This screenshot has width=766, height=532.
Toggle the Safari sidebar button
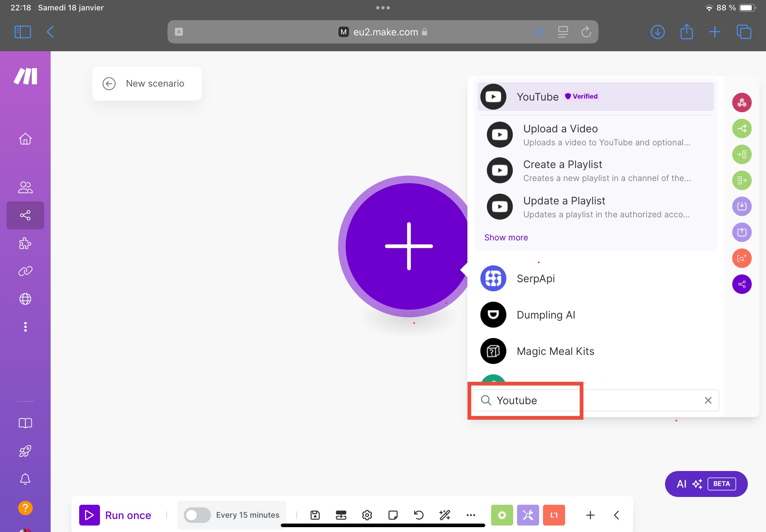click(x=23, y=32)
